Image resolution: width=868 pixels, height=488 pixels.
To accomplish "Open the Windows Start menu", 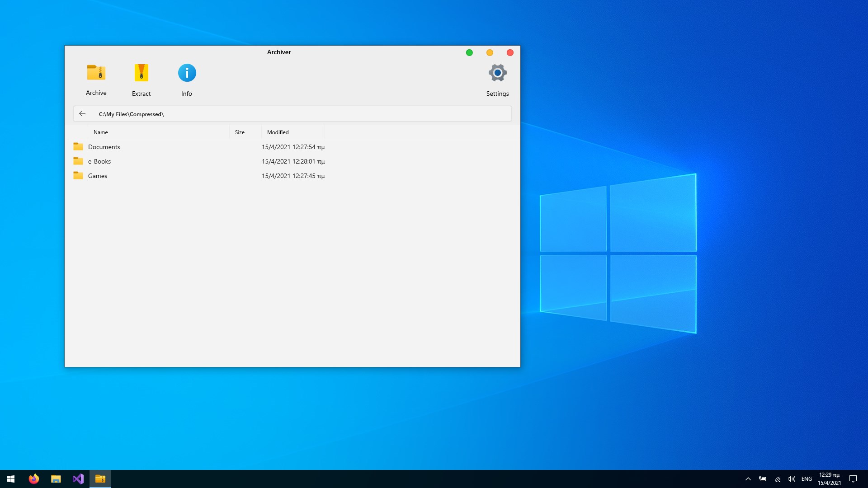I will click(11, 479).
